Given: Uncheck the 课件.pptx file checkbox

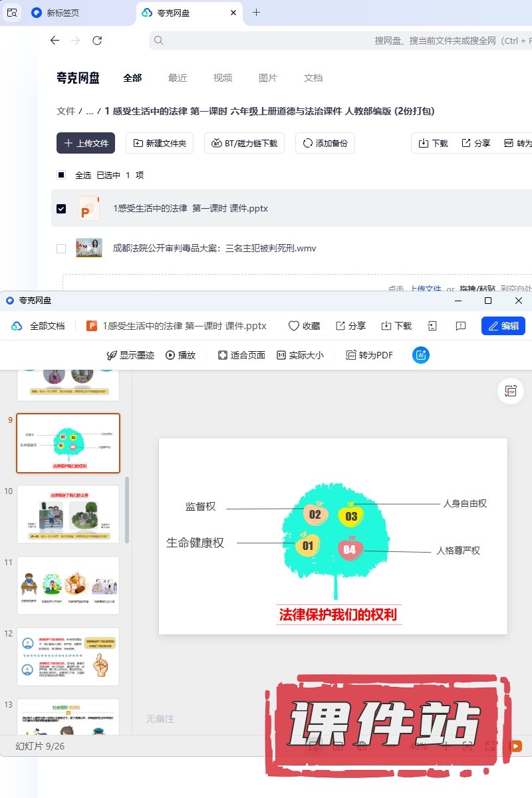Looking at the screenshot, I should pos(61,209).
